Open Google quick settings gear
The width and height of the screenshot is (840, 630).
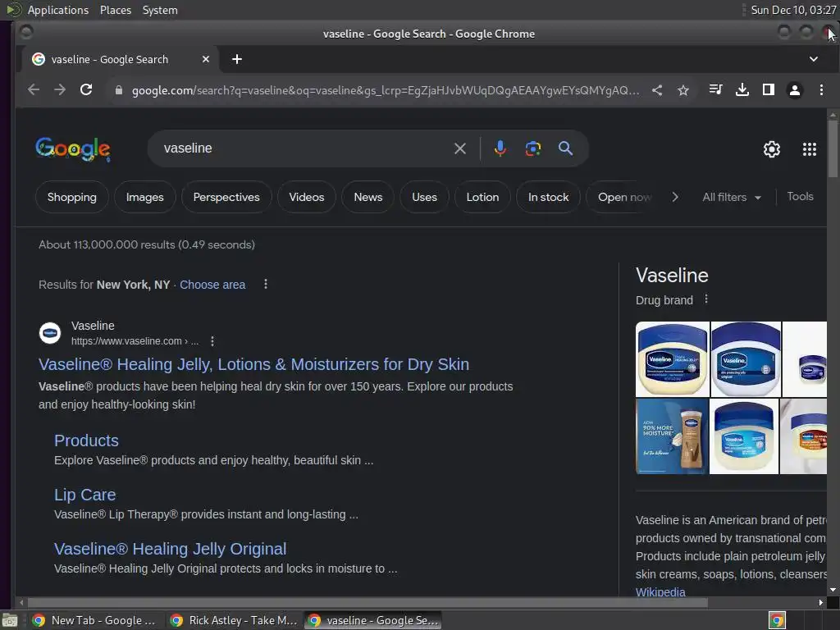click(x=771, y=149)
